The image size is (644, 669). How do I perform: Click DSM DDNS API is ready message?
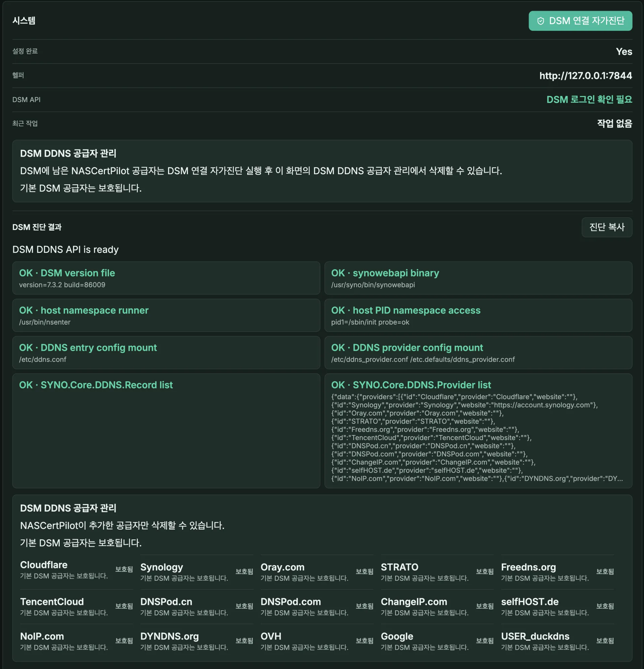pyautogui.click(x=65, y=249)
